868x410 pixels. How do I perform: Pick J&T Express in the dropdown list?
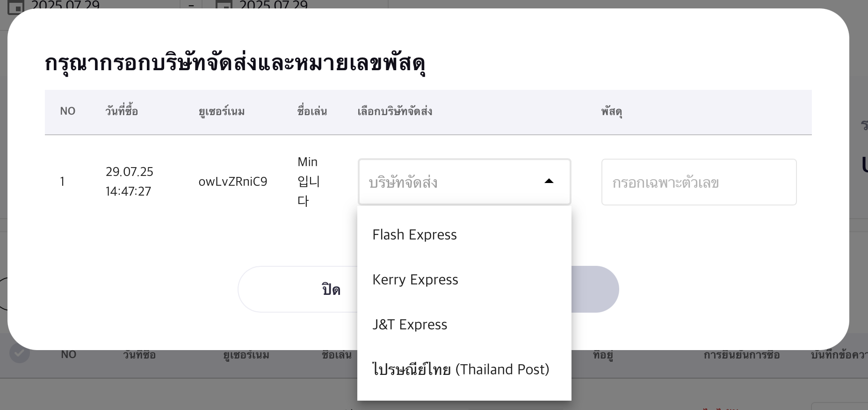[410, 324]
